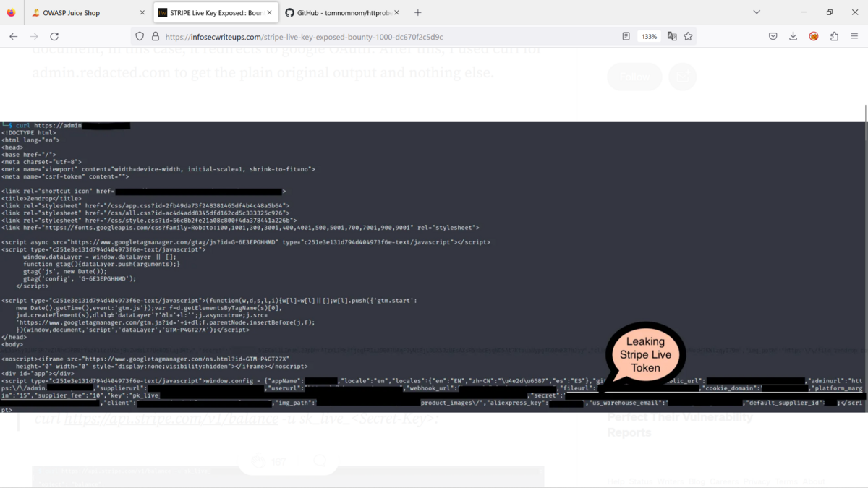
Task: Toggle reader view for this article
Action: point(626,36)
